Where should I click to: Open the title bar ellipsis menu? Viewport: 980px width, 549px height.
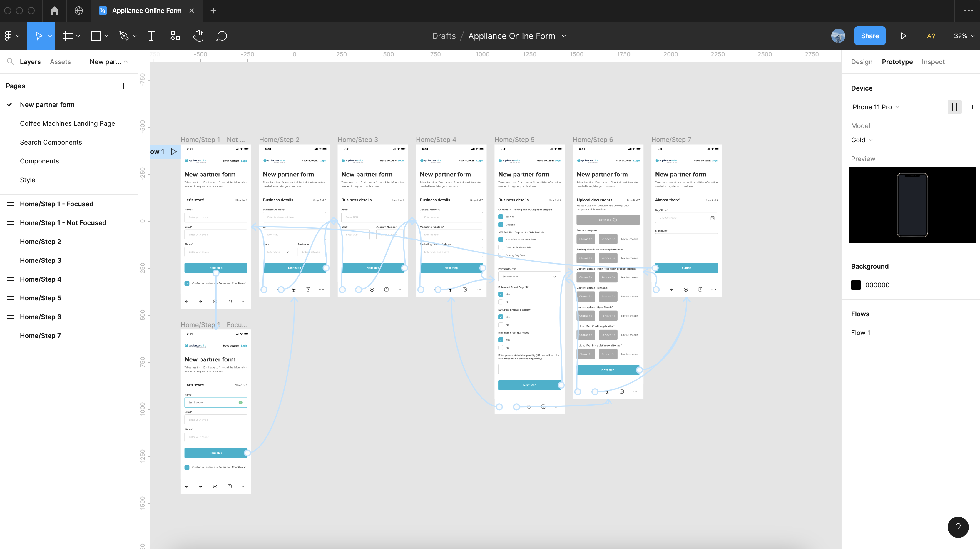(969, 11)
